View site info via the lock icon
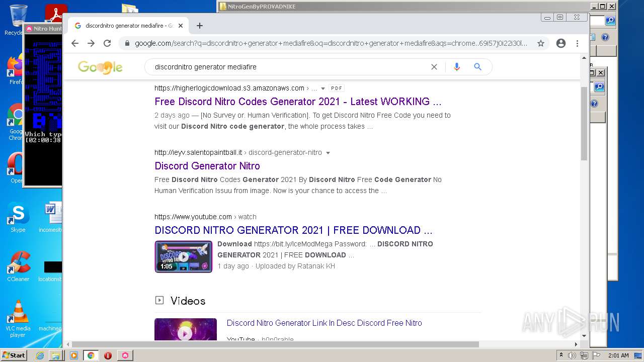The width and height of the screenshot is (644, 362). [127, 43]
